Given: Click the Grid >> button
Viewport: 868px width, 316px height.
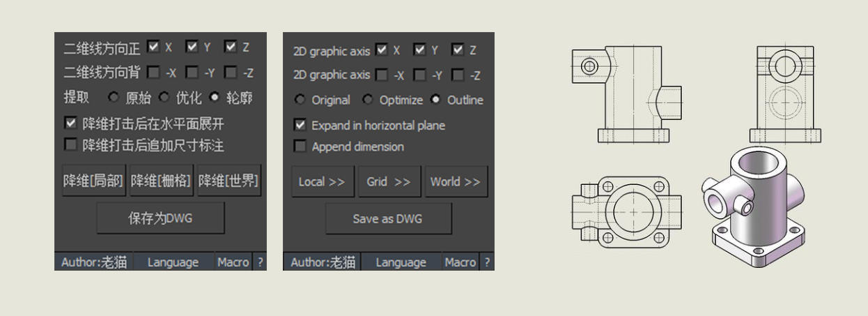Looking at the screenshot, I should [389, 181].
